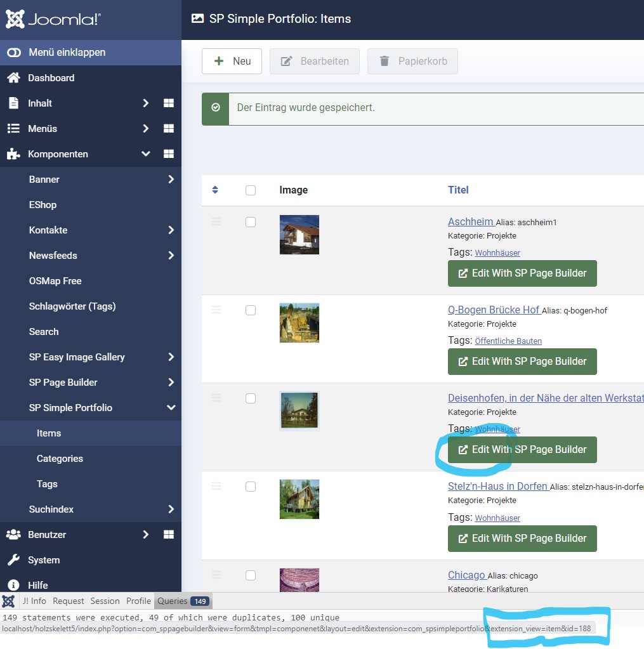Viewport: 644px width, 649px height.
Task: Click the Stelz'n-Haus in Dorfen thumbnail
Action: click(x=299, y=499)
